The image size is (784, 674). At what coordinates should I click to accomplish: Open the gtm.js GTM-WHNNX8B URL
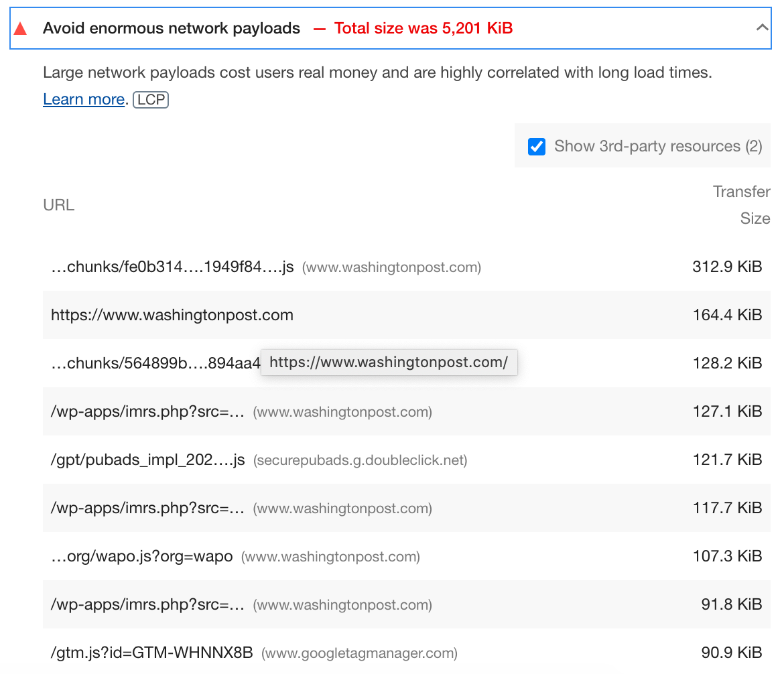[152, 653]
